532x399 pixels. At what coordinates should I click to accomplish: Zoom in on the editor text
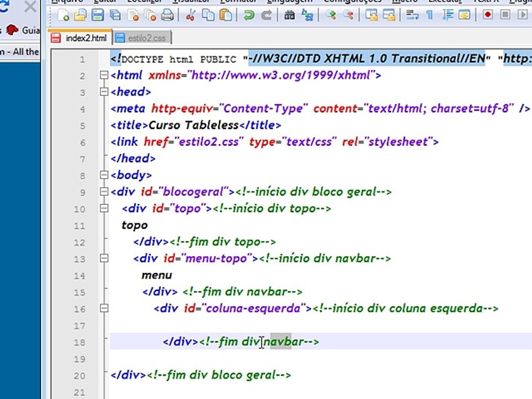point(330,15)
